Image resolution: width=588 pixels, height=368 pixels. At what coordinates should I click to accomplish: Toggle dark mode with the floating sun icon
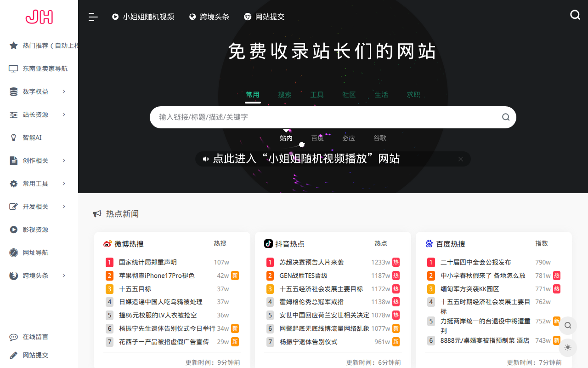[567, 347]
